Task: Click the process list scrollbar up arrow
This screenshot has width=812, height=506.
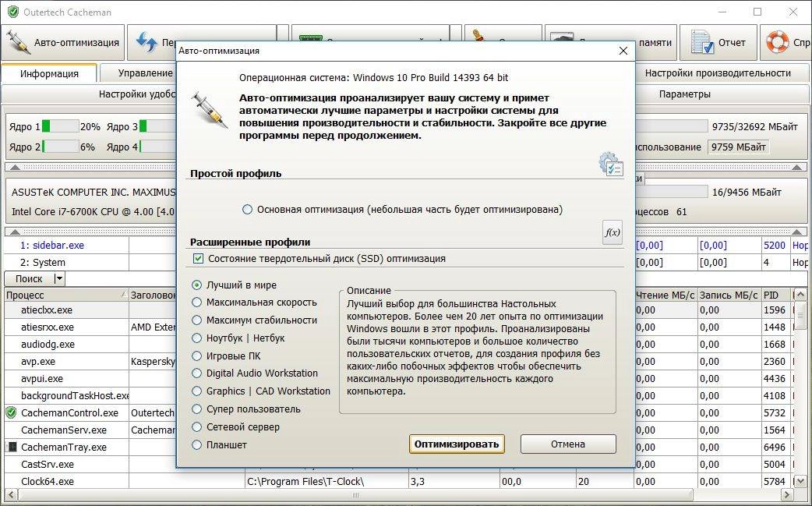Action: point(800,295)
